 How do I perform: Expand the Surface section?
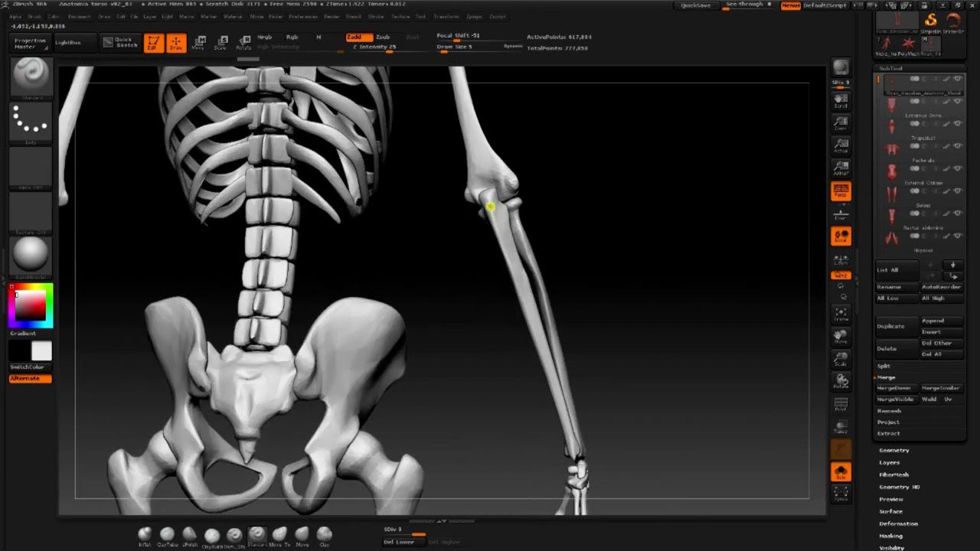point(890,512)
